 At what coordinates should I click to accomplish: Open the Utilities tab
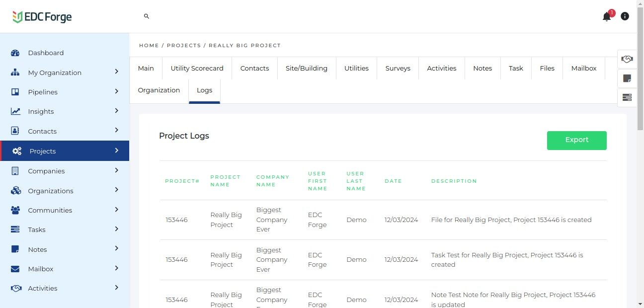click(x=357, y=68)
